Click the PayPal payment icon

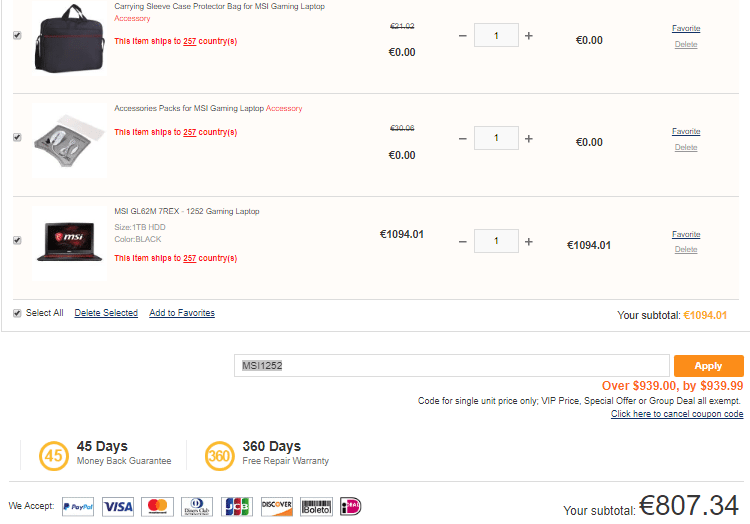click(x=78, y=507)
